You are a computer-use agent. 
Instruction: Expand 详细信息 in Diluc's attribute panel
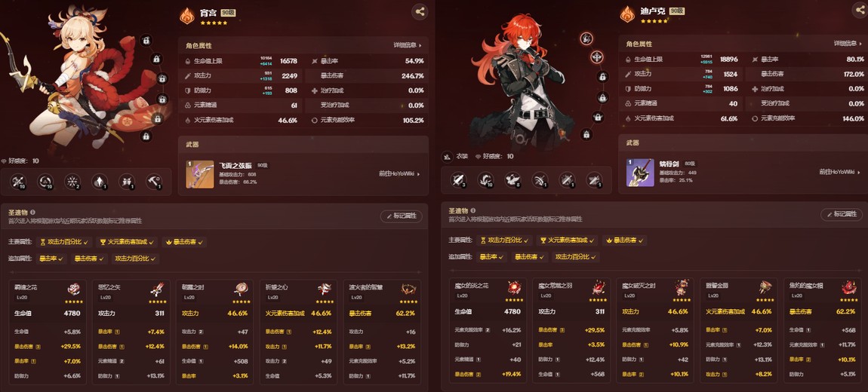(848, 43)
